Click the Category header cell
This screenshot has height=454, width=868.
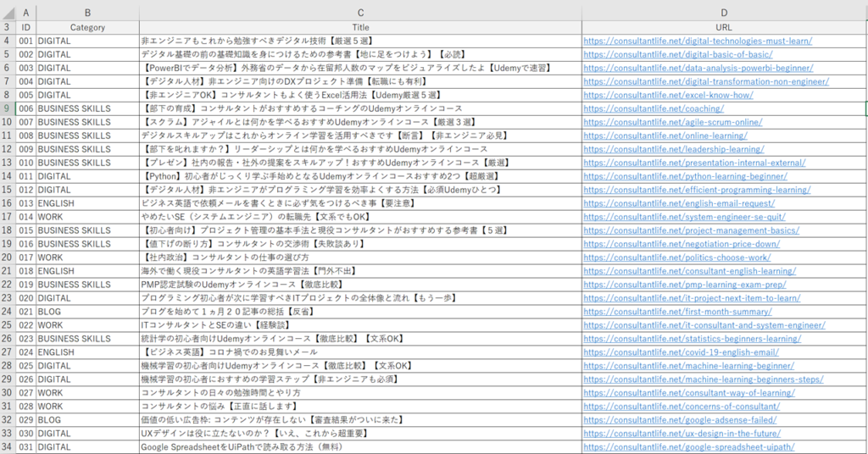coord(87,27)
